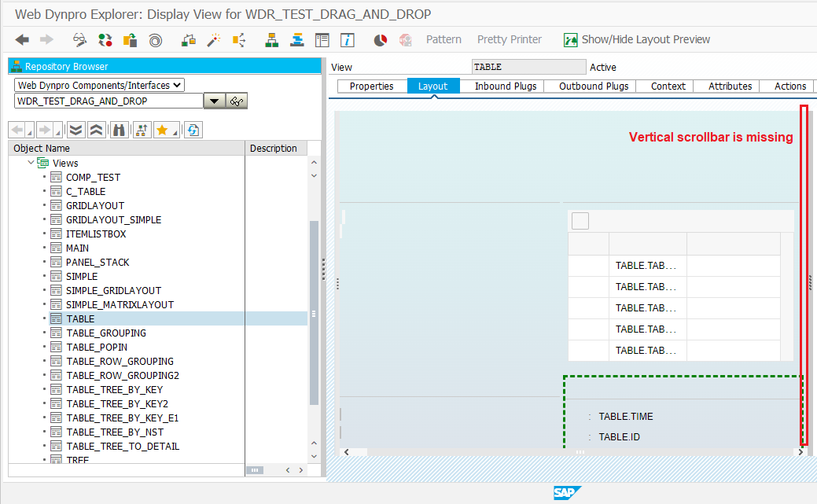Click the stop-sign breakpoint icon
Screen dimensions: 817x504
click(406, 39)
